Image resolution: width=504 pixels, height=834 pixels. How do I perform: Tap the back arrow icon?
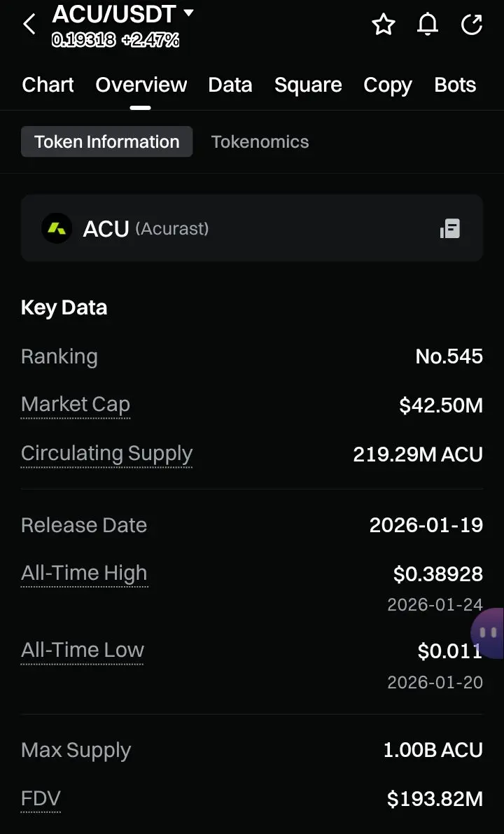(x=29, y=24)
